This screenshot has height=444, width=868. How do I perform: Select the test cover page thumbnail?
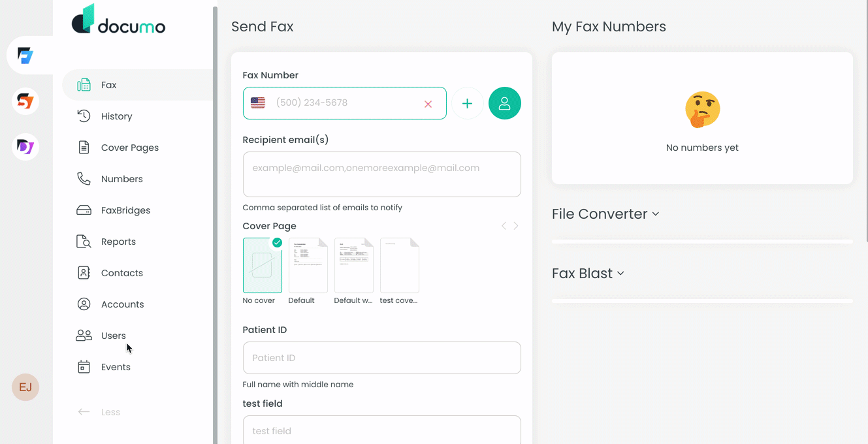[399, 265]
